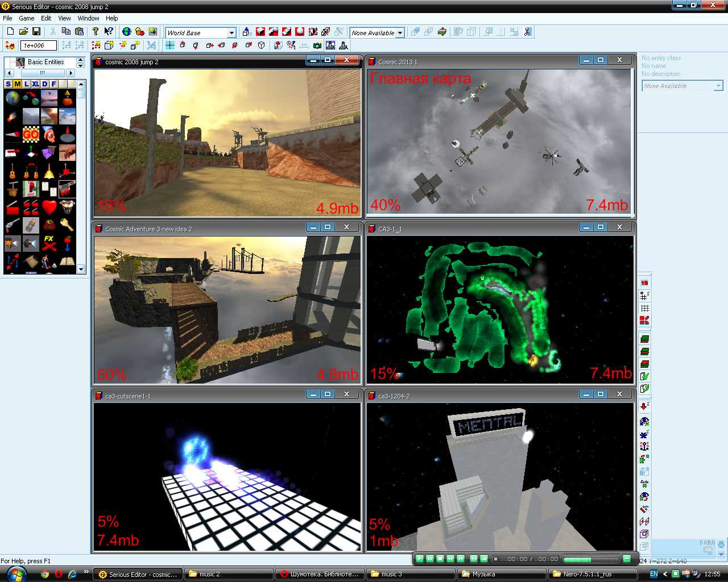Click the media player pause button

click(x=430, y=559)
